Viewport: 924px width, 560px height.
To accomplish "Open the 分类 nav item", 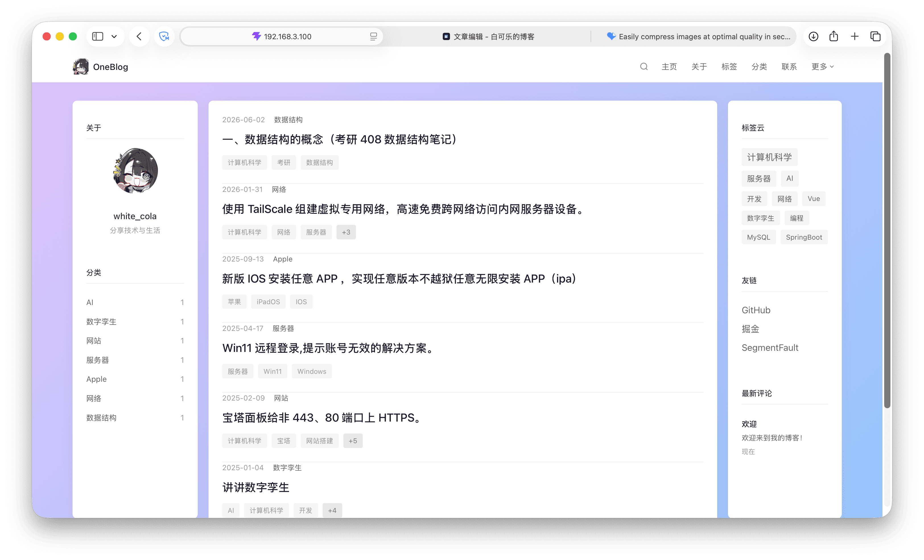I will pos(759,67).
